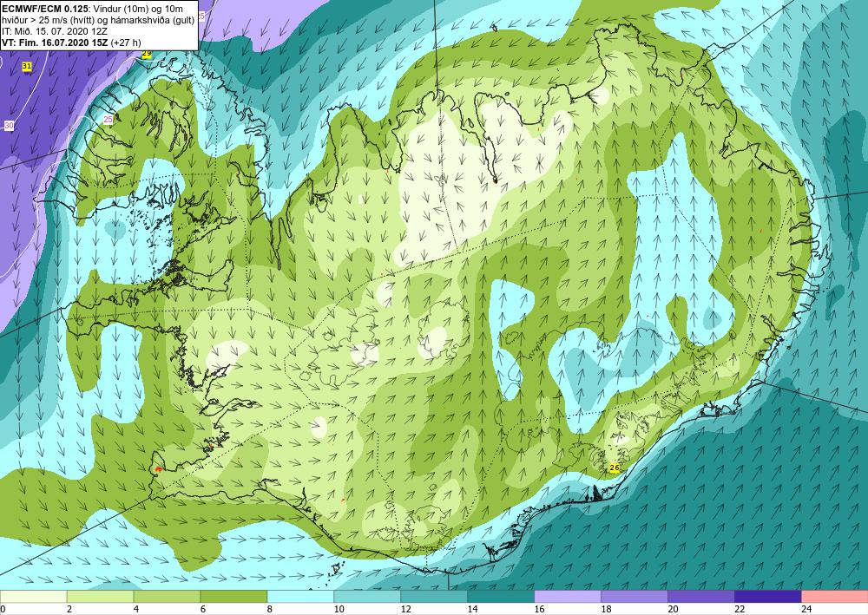Viewport: 868px width, 615px height.
Task: Click the white "25" contour label
Action: pyautogui.click(x=108, y=120)
